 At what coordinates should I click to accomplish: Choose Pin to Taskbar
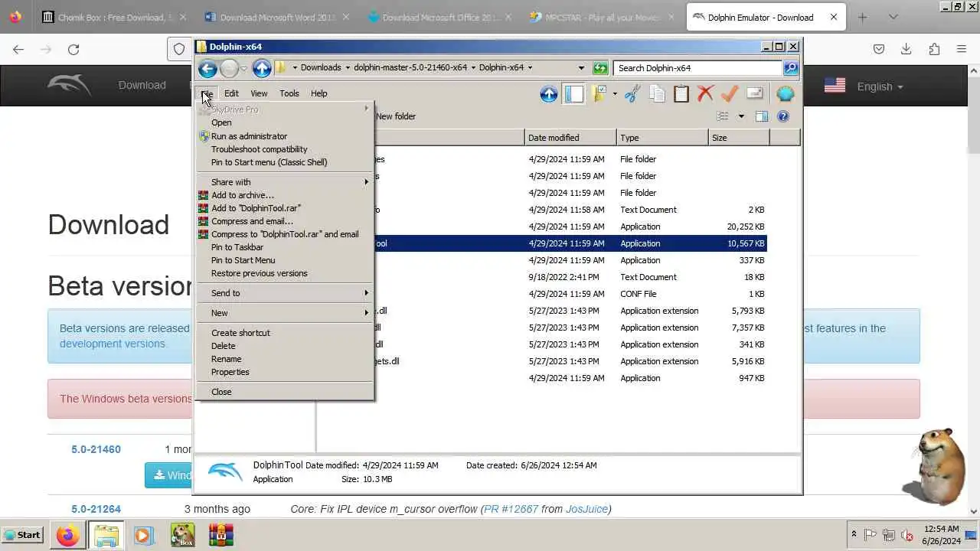[x=284, y=247]
